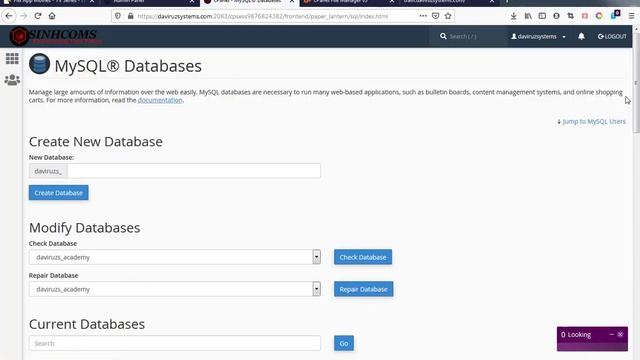Go back to the previous page
Image resolution: width=640 pixels, height=360 pixels.
tap(9, 16)
